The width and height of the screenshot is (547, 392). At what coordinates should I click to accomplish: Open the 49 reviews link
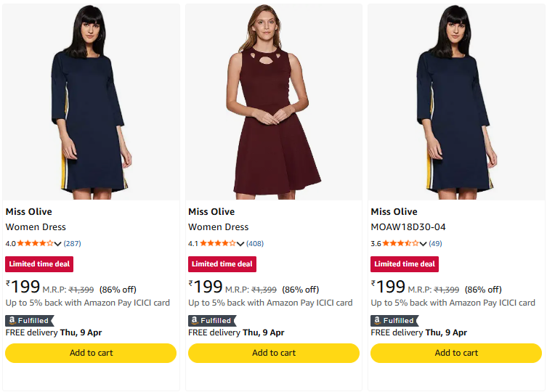pos(435,243)
